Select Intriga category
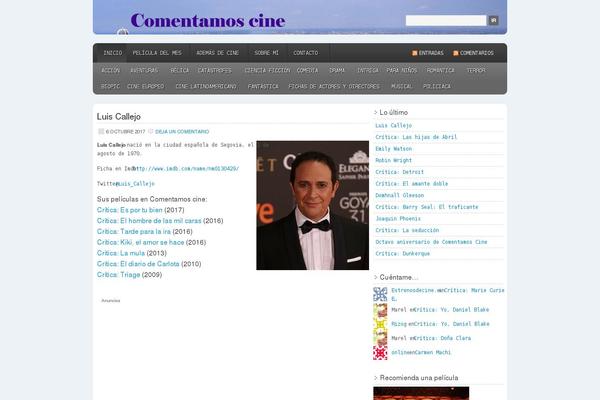The image size is (600, 400). 367,70
